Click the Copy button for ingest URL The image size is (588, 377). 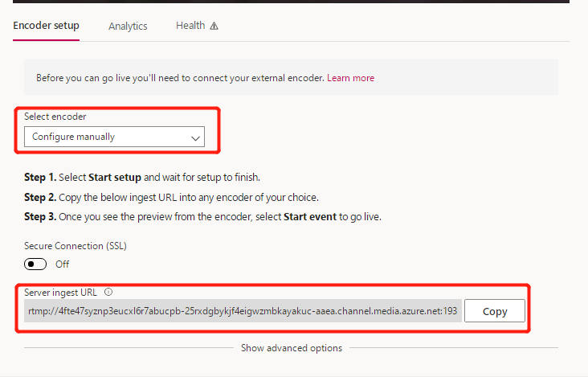tap(495, 311)
